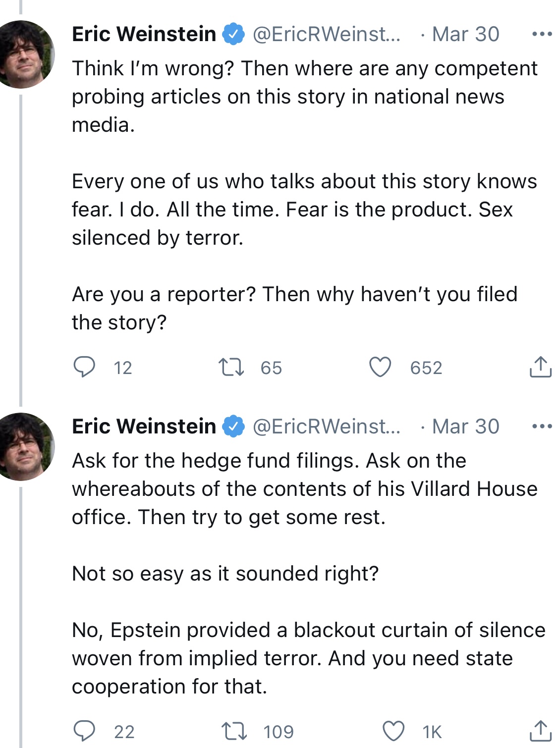Open the Mar 30 timestamp of first tweet
This screenshot has height=748, width=560.
click(465, 34)
